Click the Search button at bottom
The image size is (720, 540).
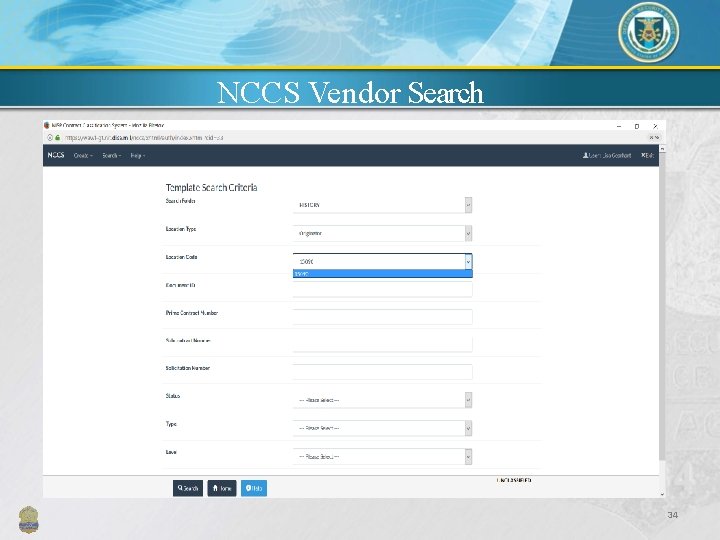pyautogui.click(x=188, y=488)
